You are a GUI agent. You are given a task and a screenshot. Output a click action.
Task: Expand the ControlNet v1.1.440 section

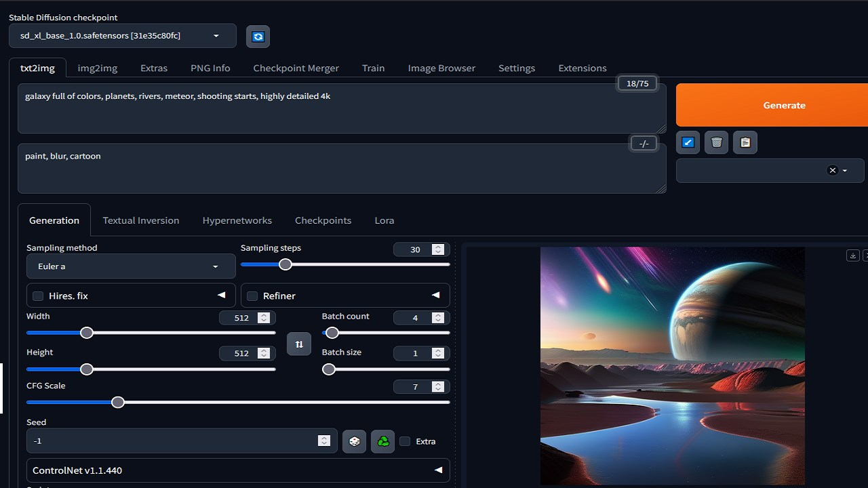pyautogui.click(x=237, y=470)
